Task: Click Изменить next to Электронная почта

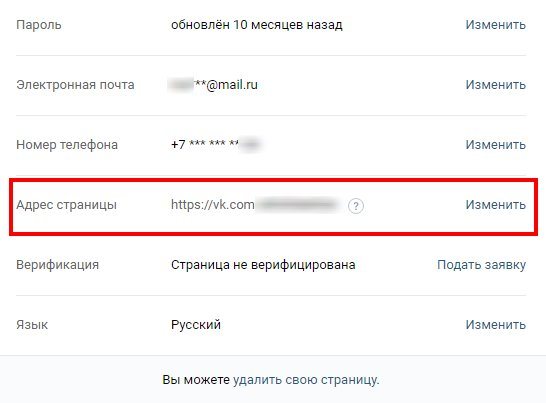Action: click(x=496, y=85)
